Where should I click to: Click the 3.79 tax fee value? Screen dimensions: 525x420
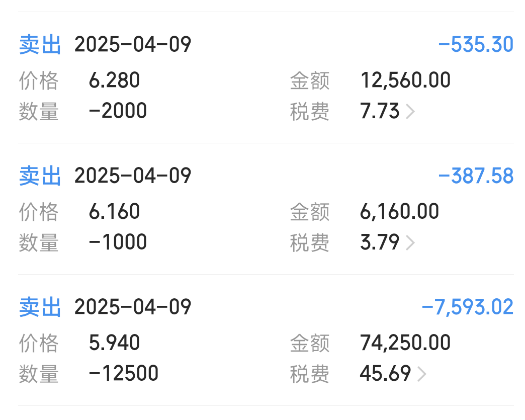pos(380,242)
